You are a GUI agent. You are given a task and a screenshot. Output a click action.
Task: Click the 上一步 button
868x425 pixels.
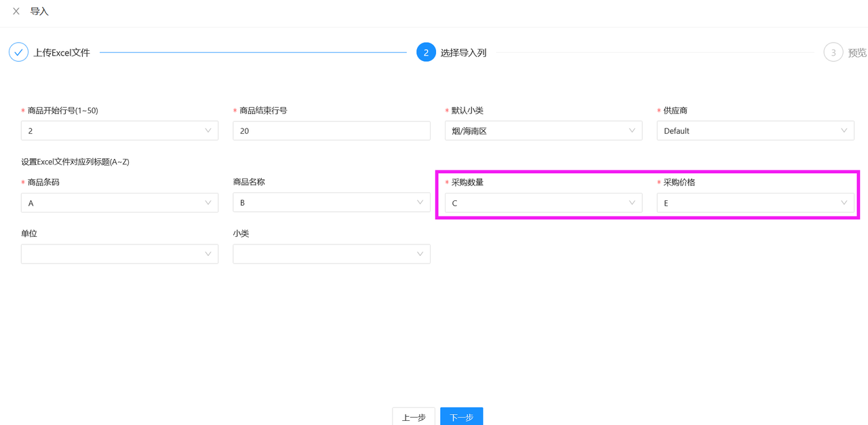click(414, 417)
